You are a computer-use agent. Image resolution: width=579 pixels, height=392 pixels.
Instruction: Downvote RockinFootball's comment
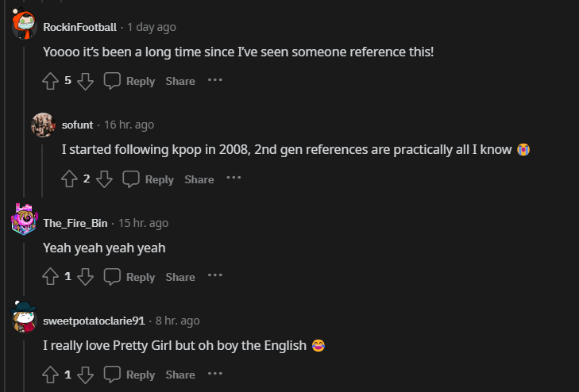pyautogui.click(x=86, y=81)
